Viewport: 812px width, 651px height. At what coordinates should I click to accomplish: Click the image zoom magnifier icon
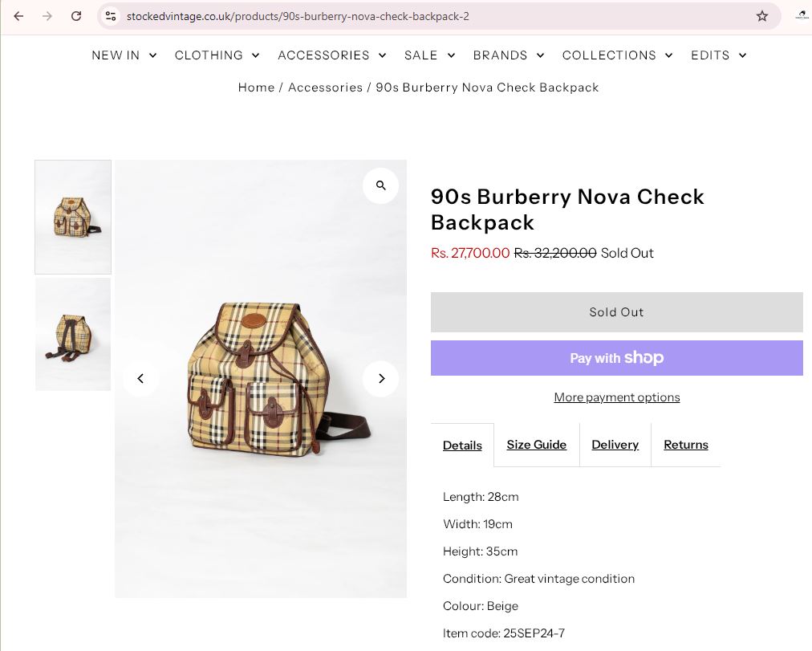point(380,185)
